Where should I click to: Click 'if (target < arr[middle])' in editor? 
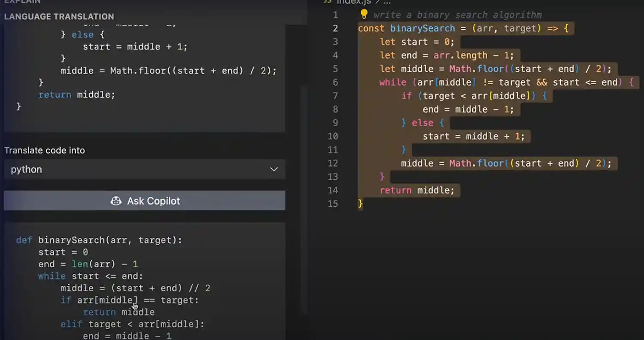click(x=468, y=96)
